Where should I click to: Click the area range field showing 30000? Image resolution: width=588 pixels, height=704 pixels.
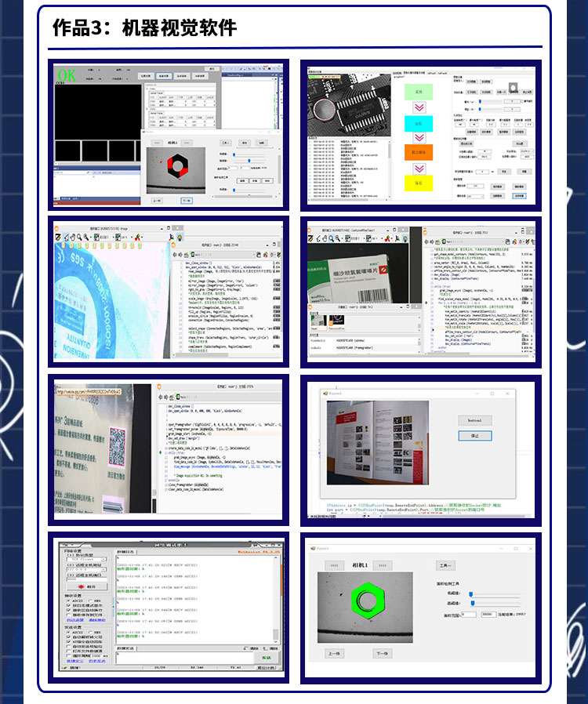coord(490,614)
